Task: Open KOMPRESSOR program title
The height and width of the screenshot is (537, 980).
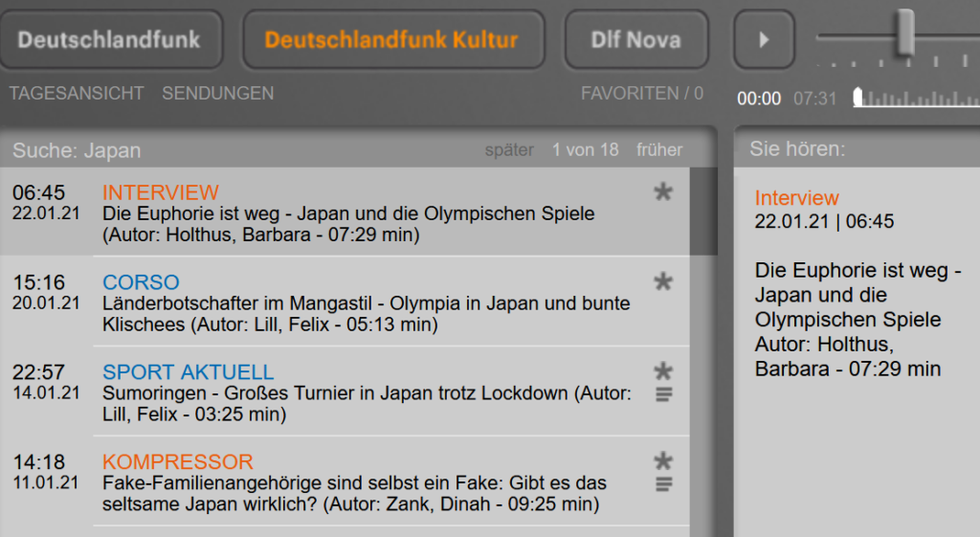Action: tap(177, 461)
